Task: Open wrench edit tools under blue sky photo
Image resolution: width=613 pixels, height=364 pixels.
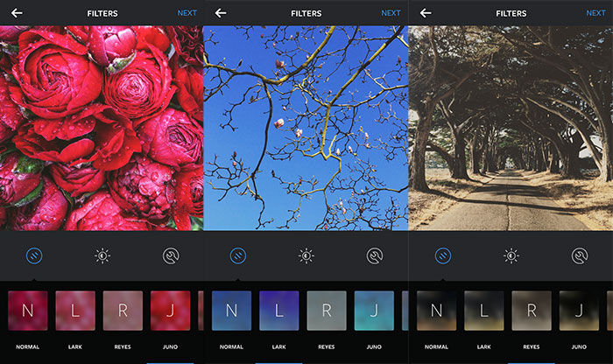Action: point(375,256)
